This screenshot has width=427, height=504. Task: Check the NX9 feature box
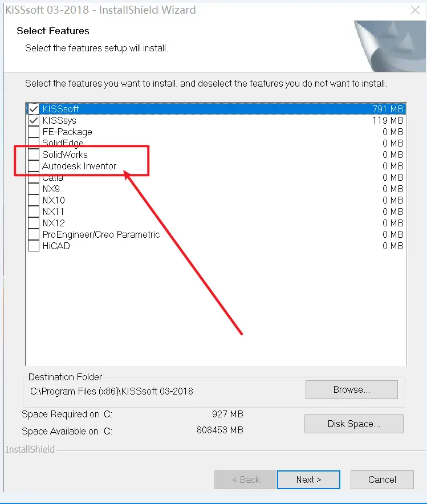[x=34, y=189]
